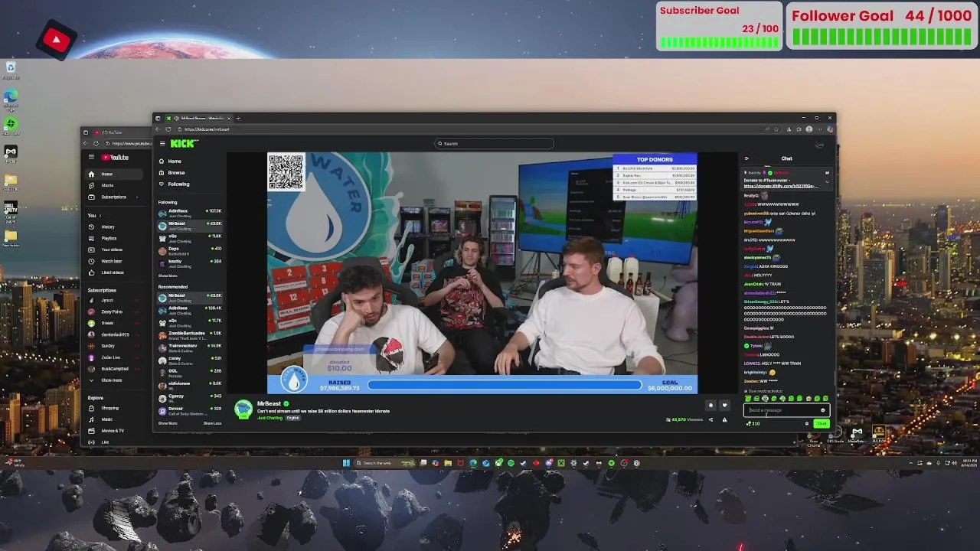Open the Windows Start button
Viewport: 980px width, 551px height.
(x=346, y=463)
